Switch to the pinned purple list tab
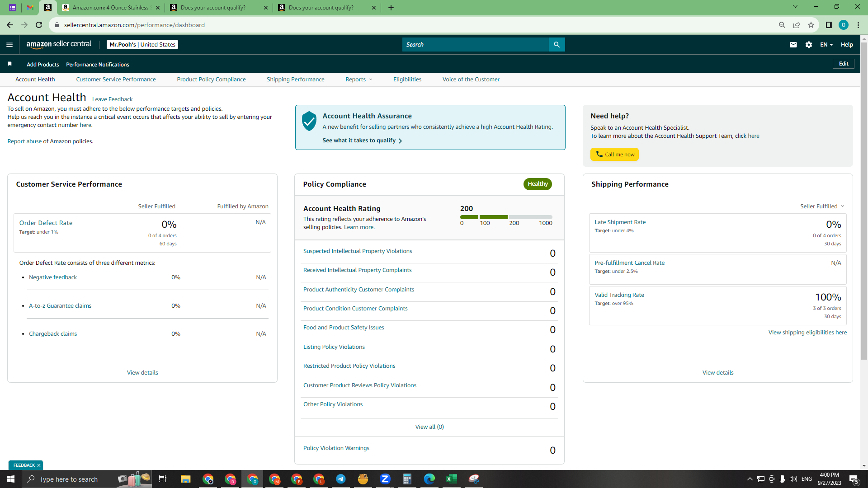868x488 pixels. pos(13,8)
